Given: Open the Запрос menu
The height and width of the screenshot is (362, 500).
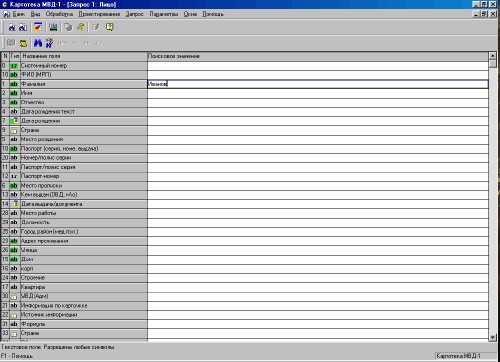Looking at the screenshot, I should tap(134, 14).
